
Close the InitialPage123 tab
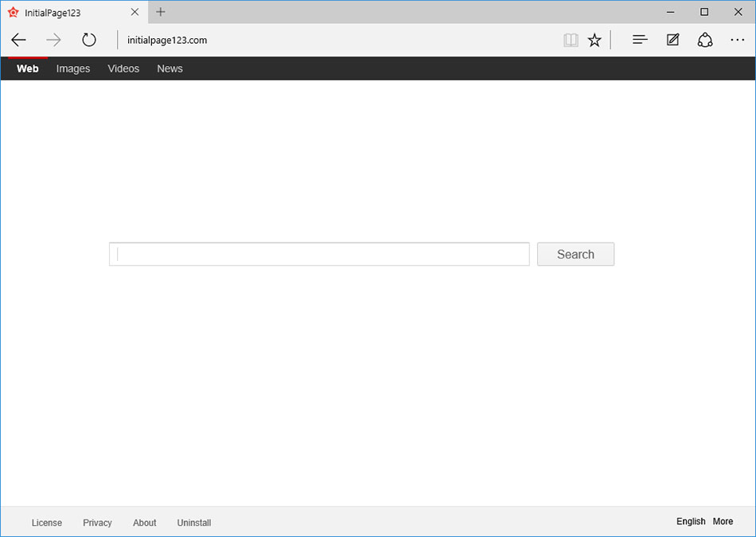[134, 12]
